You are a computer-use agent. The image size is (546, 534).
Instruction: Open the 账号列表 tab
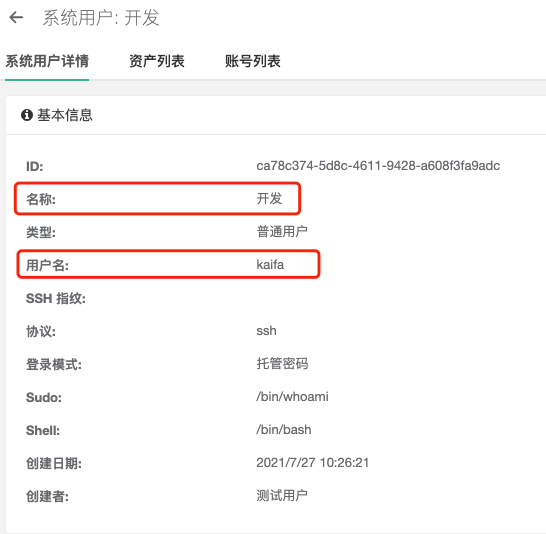point(253,61)
